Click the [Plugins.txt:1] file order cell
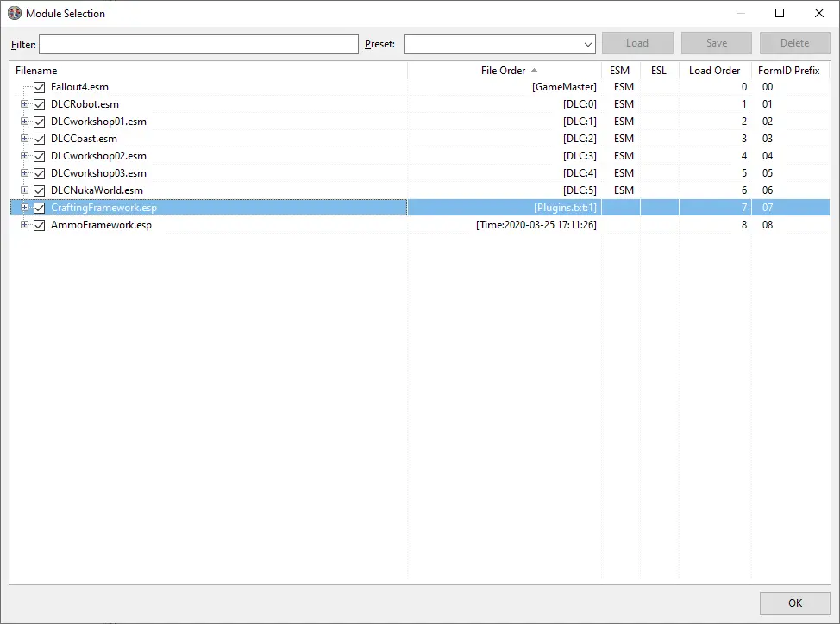The height and width of the screenshot is (624, 840). [565, 208]
